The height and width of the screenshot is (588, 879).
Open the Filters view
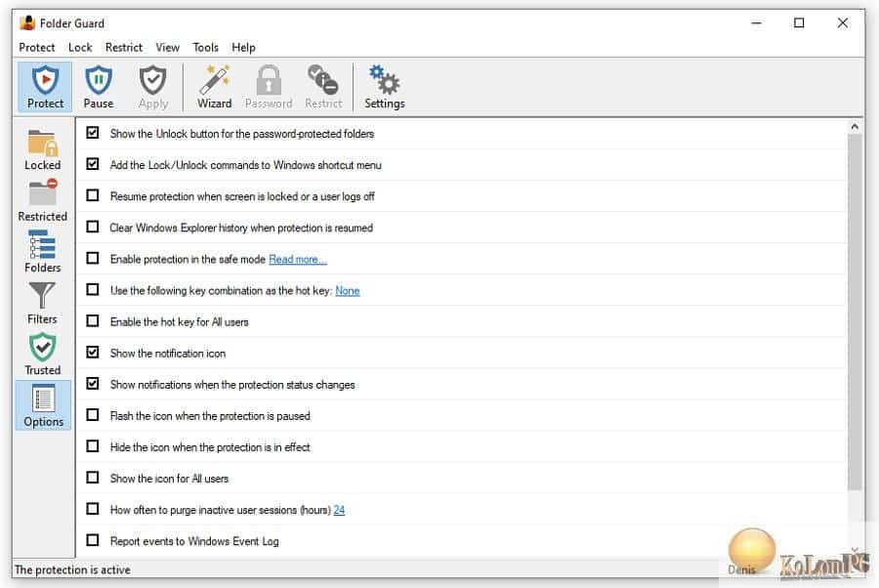[x=43, y=303]
